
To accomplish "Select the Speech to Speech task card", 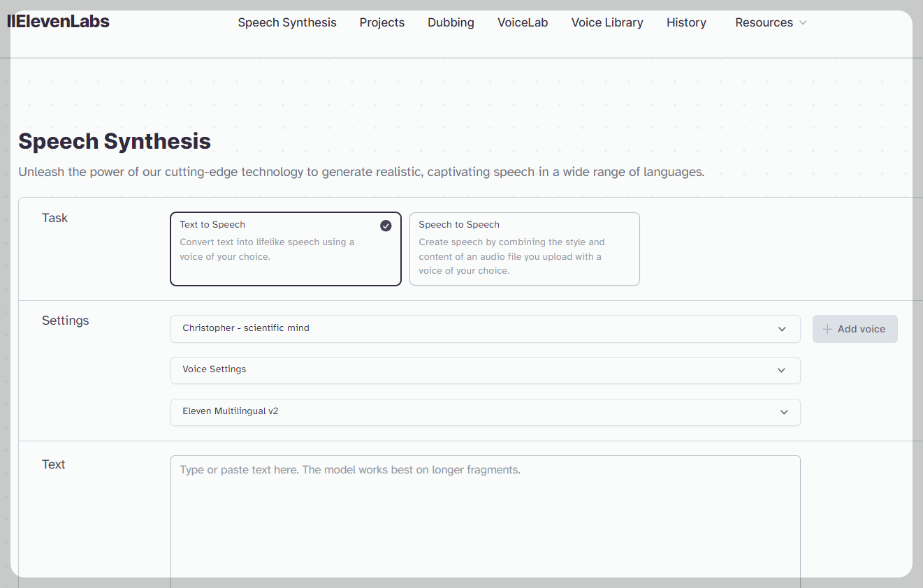I will (525, 249).
